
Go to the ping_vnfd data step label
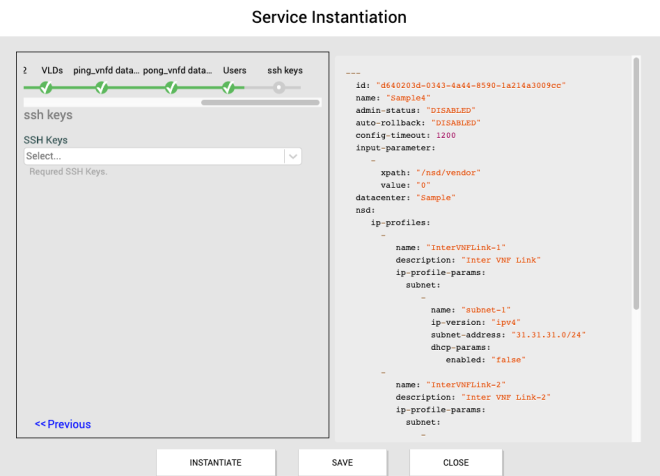[106, 71]
